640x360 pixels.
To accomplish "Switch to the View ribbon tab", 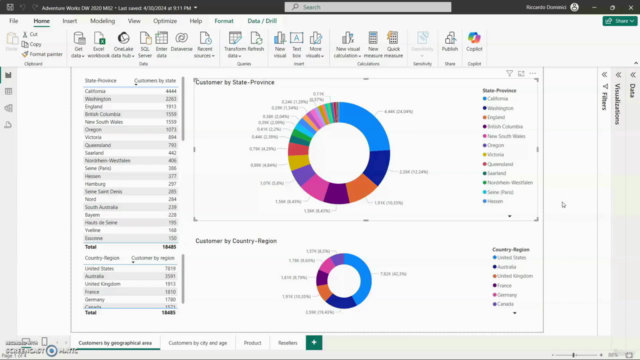I will (x=134, y=21).
